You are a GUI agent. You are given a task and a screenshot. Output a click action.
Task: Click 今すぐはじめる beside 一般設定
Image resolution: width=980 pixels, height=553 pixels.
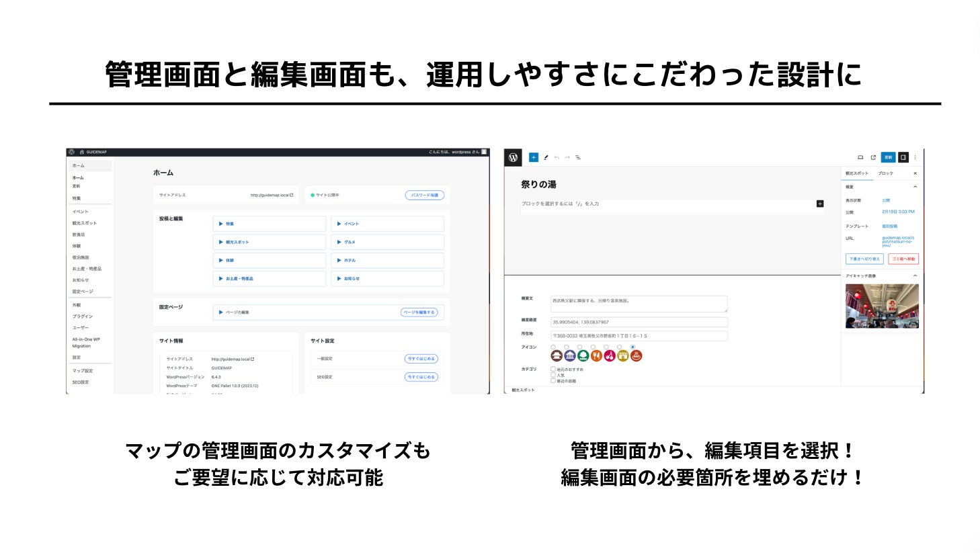421,359
